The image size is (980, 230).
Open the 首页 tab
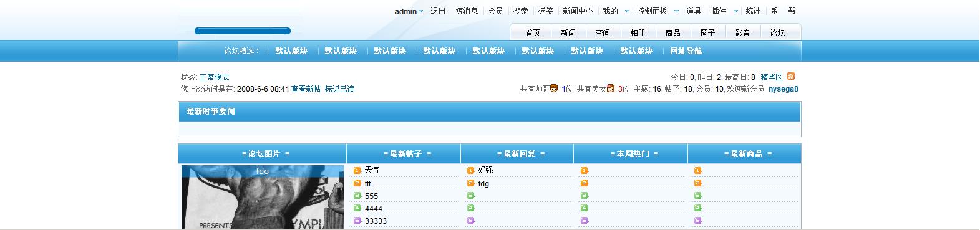click(533, 33)
